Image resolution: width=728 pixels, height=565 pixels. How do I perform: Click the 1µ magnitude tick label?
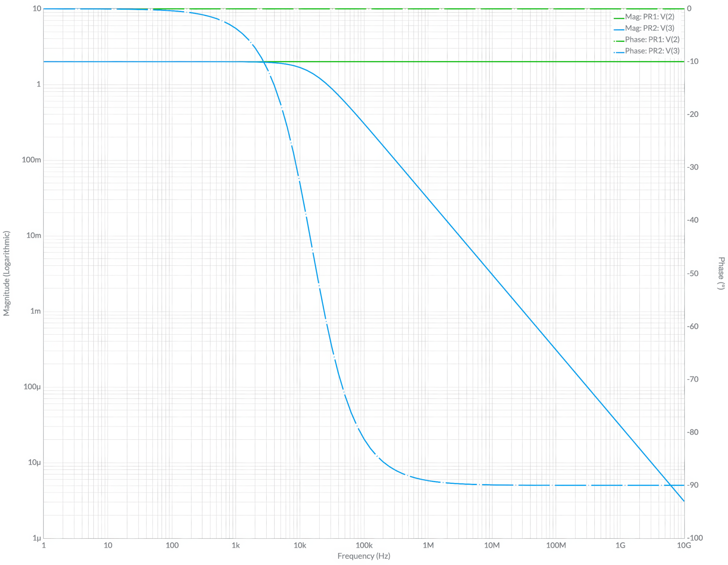(x=37, y=538)
